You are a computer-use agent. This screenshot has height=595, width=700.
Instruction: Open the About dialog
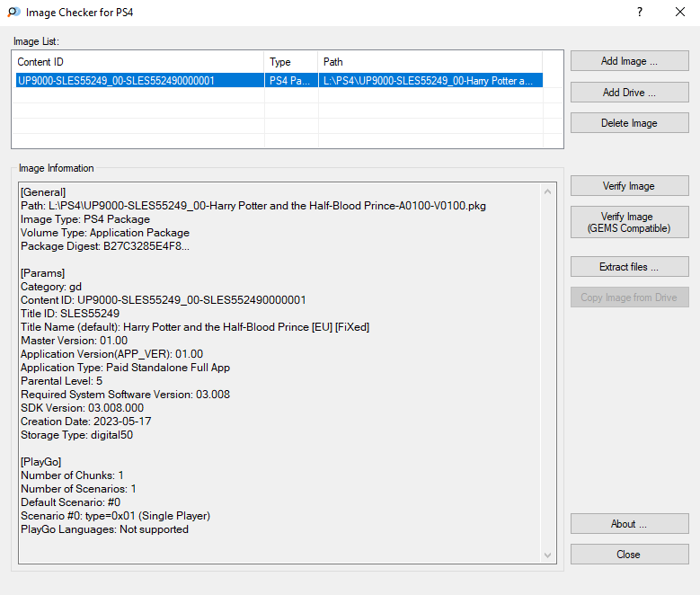(x=630, y=523)
